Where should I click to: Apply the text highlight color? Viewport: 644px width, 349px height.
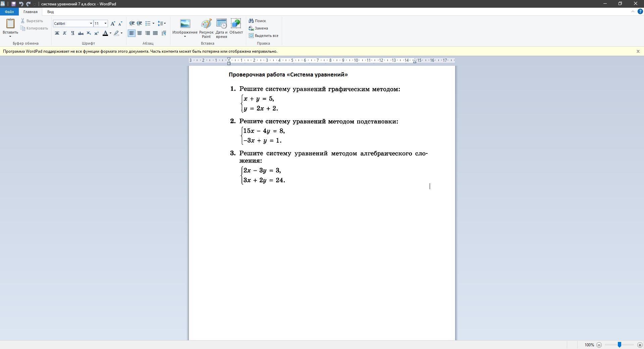click(116, 33)
